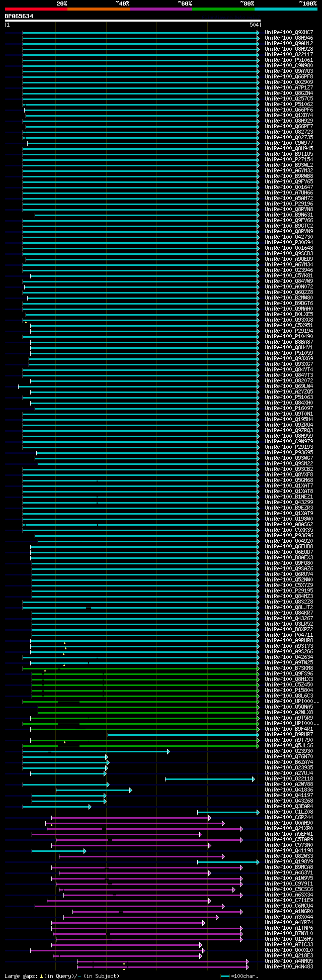Select label UniRef100_A8ASG2
The image size is (322, 980).
(x=289, y=525)
